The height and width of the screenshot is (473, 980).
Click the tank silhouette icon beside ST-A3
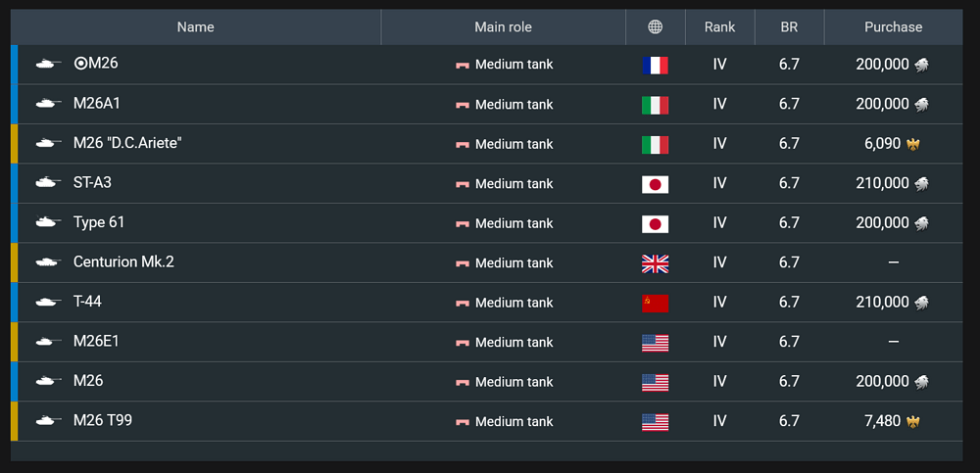point(48,183)
